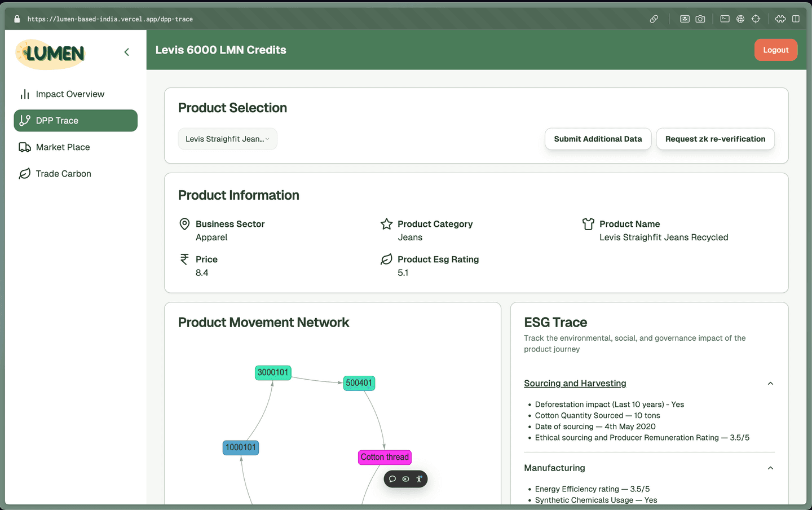Click the URL in the address bar
Viewport: 812px width, 510px height.
(110, 19)
